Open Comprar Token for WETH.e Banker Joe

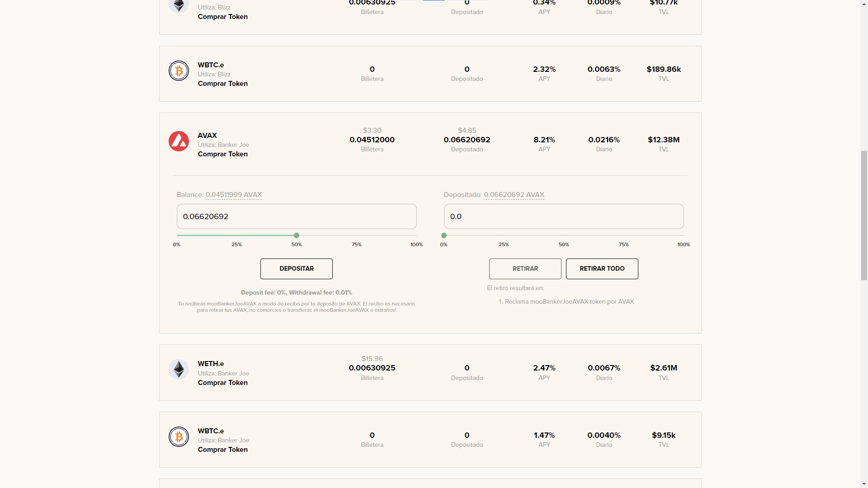coord(222,383)
